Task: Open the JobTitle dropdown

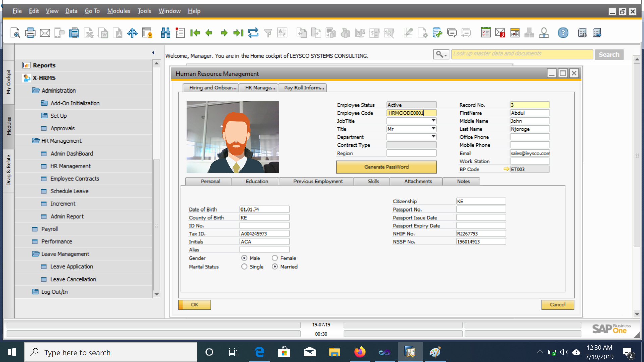Action: [x=433, y=121]
